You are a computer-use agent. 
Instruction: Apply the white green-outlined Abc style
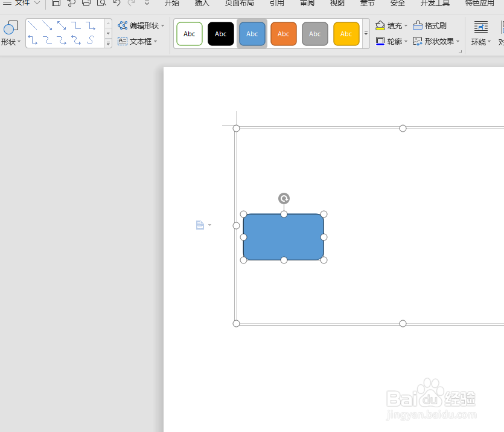coord(190,34)
